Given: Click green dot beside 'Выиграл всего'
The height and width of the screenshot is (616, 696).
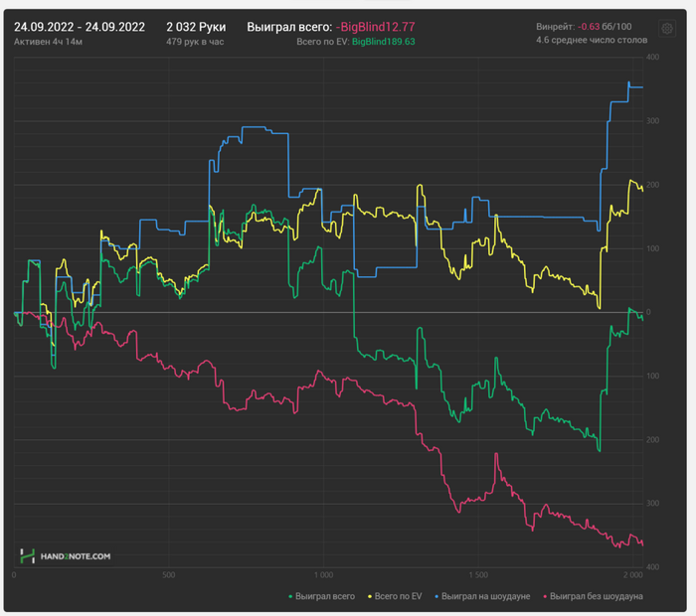Looking at the screenshot, I should coord(290,596).
